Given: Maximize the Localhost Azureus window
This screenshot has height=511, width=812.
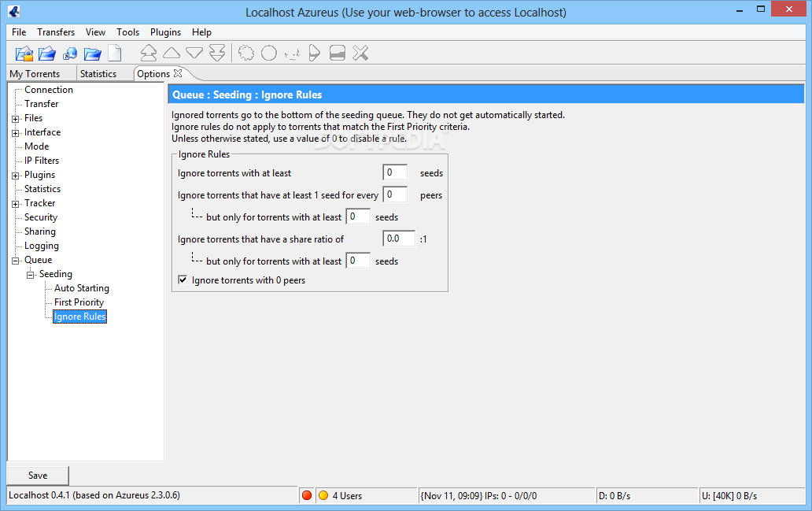Looking at the screenshot, I should (x=761, y=9).
